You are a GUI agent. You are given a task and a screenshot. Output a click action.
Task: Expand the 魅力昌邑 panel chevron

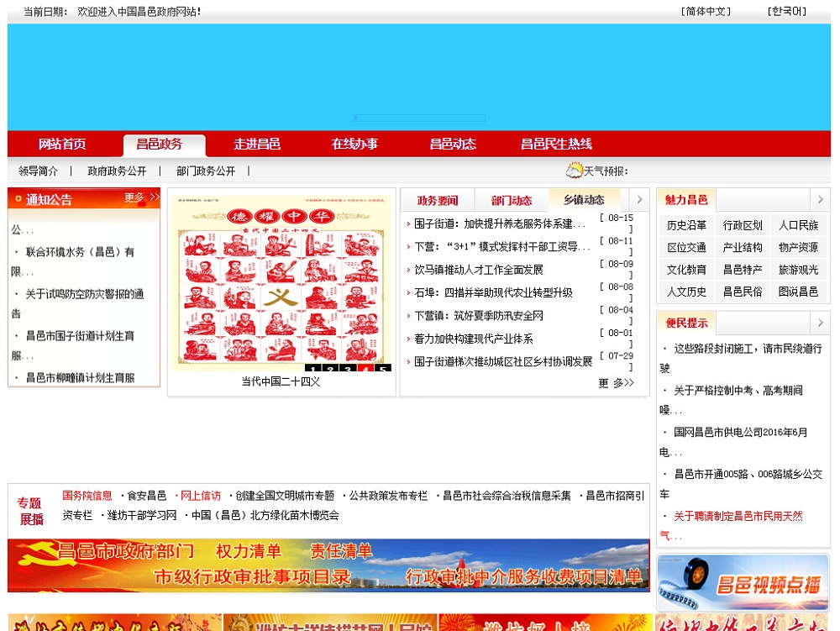(820, 199)
